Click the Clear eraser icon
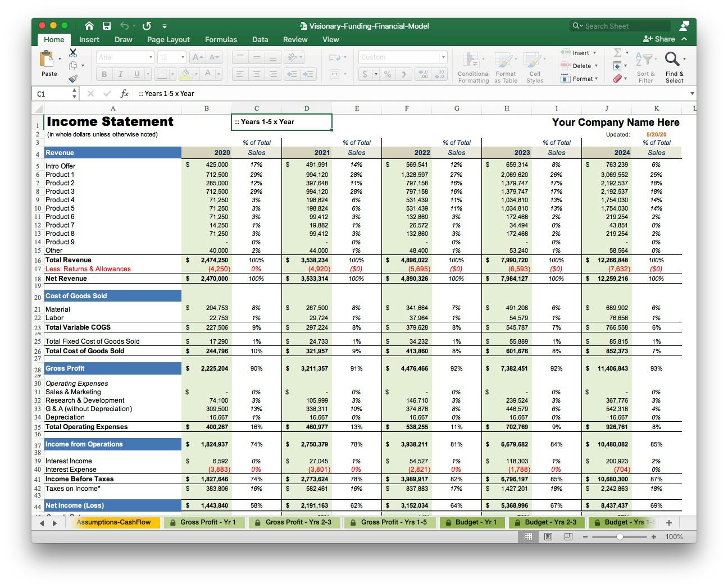 point(618,79)
